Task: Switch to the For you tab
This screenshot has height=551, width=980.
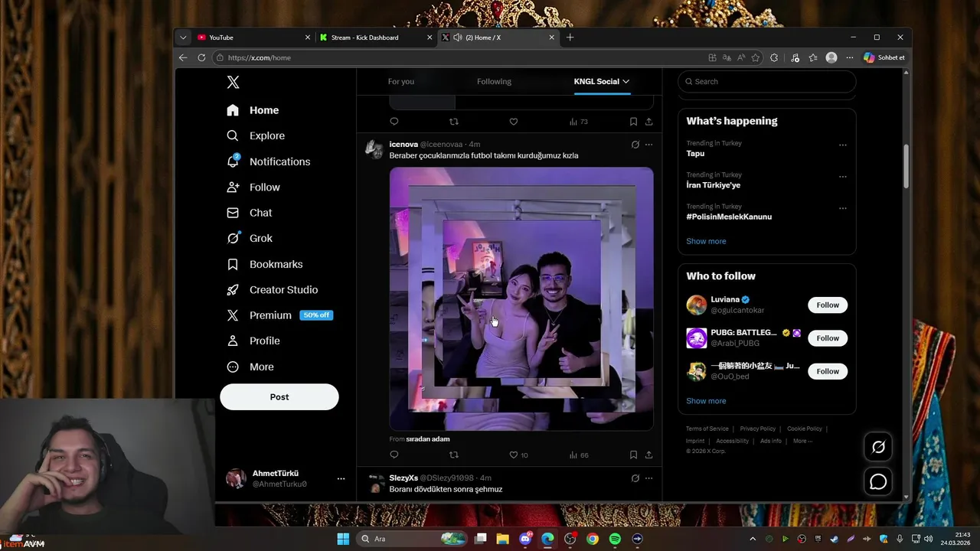Action: [401, 81]
